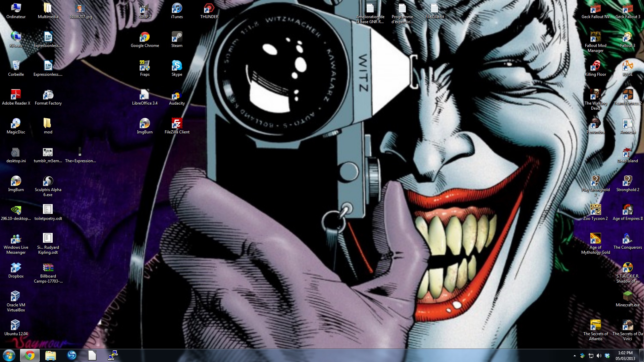Open the Corbeille recycle bin
The height and width of the screenshot is (362, 644).
click(x=16, y=68)
